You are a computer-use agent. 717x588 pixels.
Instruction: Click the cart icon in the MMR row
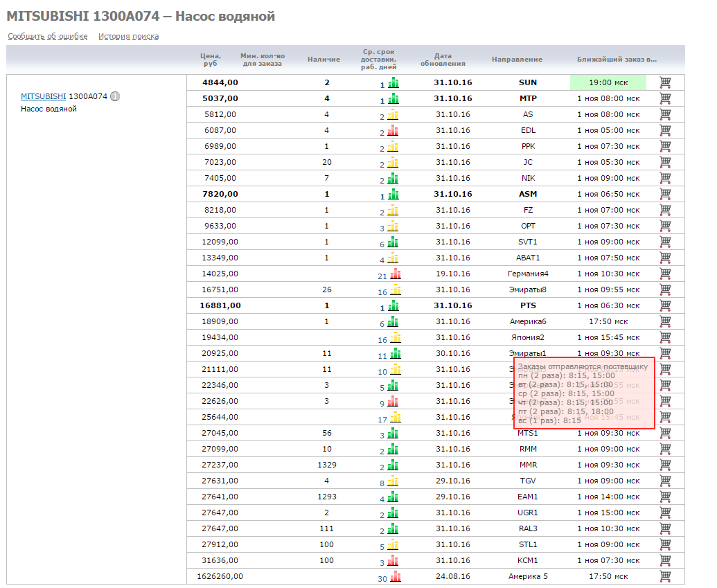[666, 465]
